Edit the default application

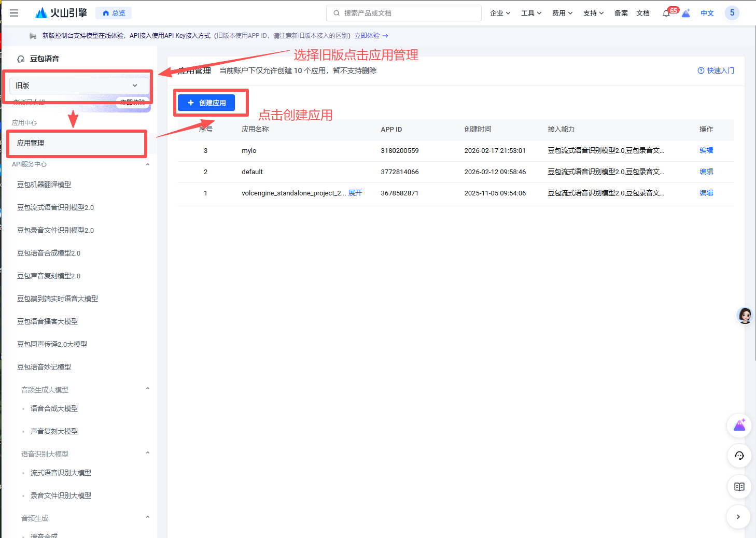[706, 172]
